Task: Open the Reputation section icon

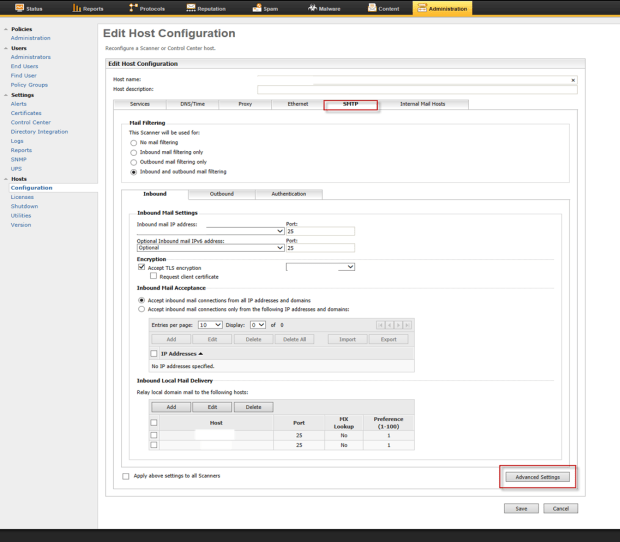Action: (193, 8)
